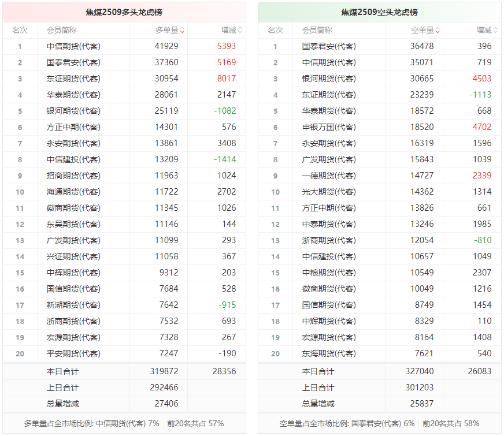Click green change value -1113
The image size is (504, 436).
tap(480, 95)
